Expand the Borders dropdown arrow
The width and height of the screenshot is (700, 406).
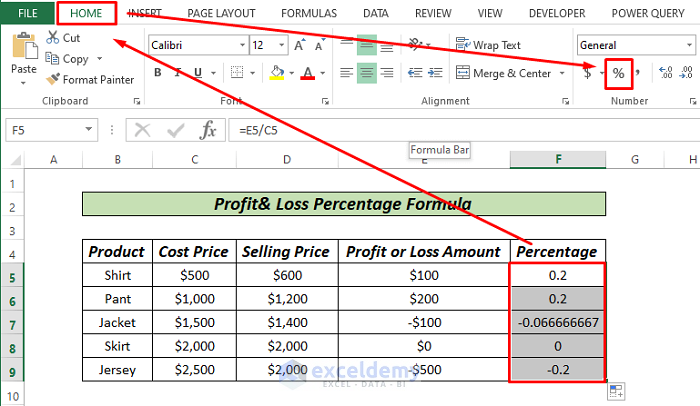click(x=252, y=73)
